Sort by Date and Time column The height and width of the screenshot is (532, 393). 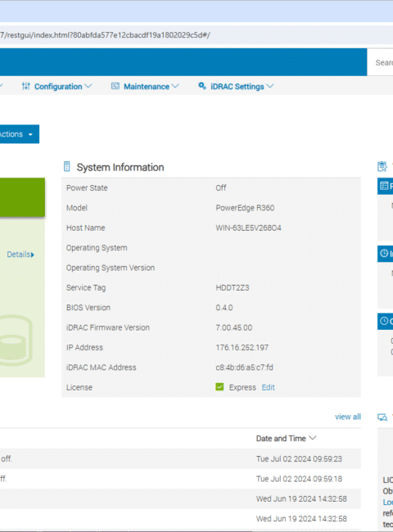coord(286,439)
